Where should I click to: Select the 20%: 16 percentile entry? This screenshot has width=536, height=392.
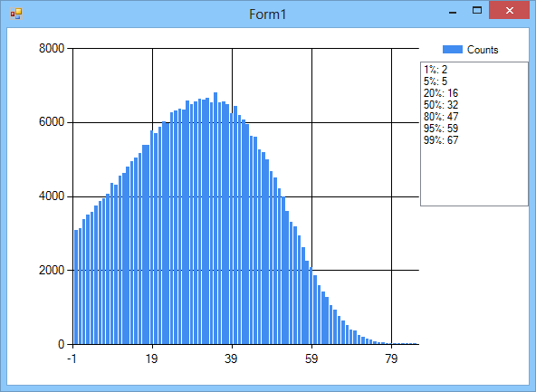coord(441,93)
